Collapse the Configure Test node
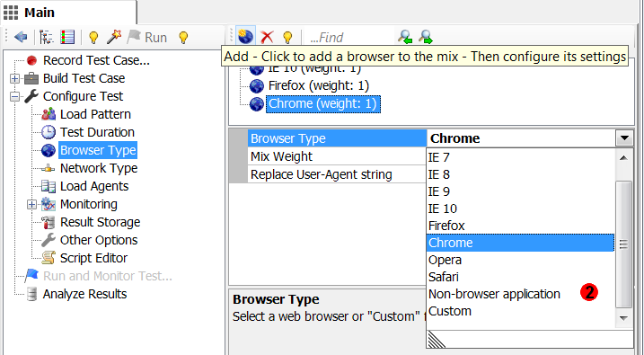This screenshot has width=644, height=355. coord(14,96)
